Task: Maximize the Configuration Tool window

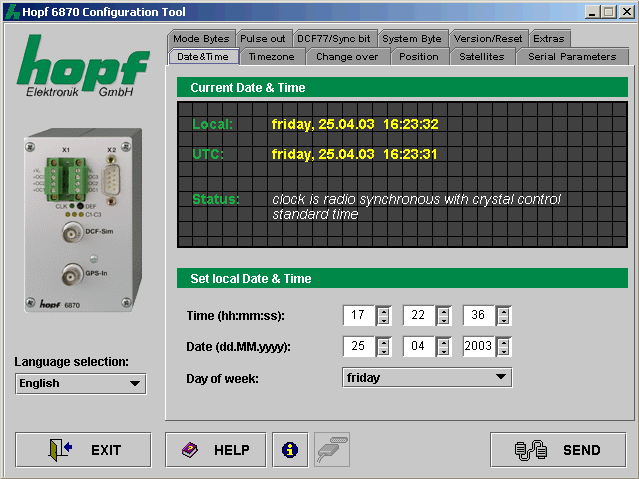Action: [x=608, y=12]
